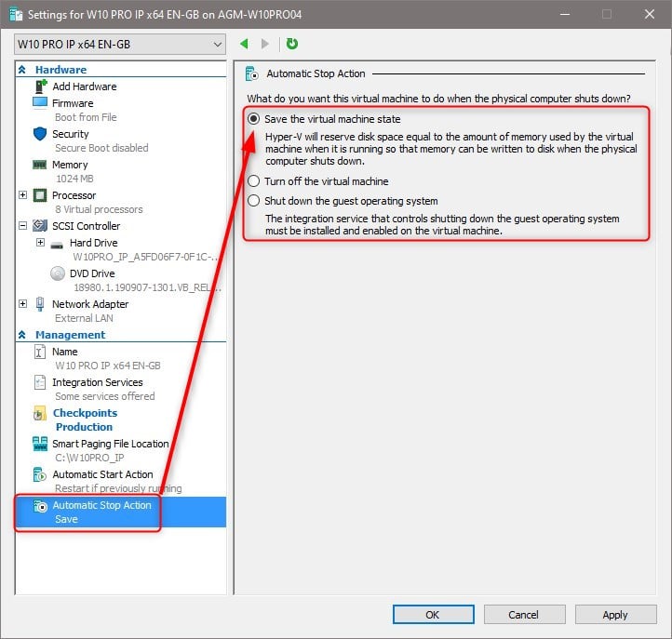Screen dimensions: 672x639
Task: Expand the Network Adapter node
Action: [x=22, y=303]
